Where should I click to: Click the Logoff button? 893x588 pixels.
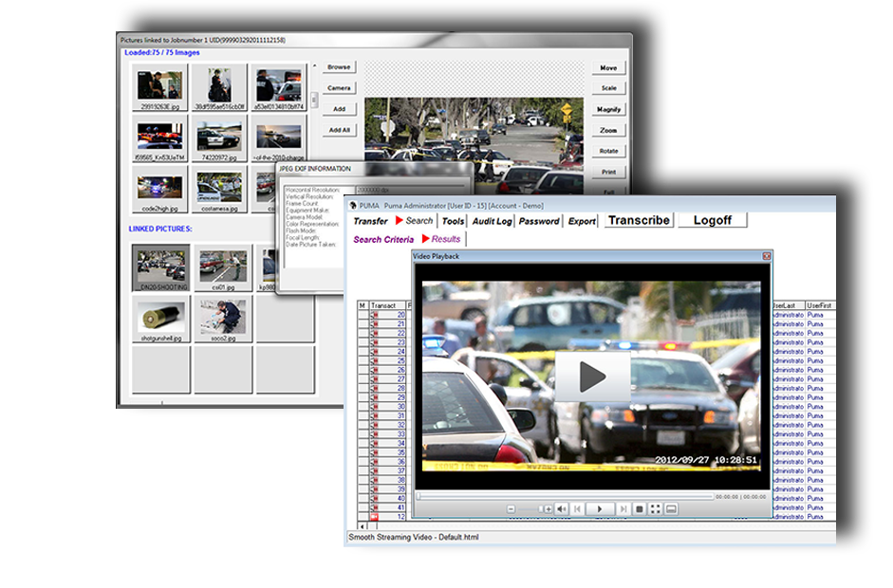(x=713, y=220)
